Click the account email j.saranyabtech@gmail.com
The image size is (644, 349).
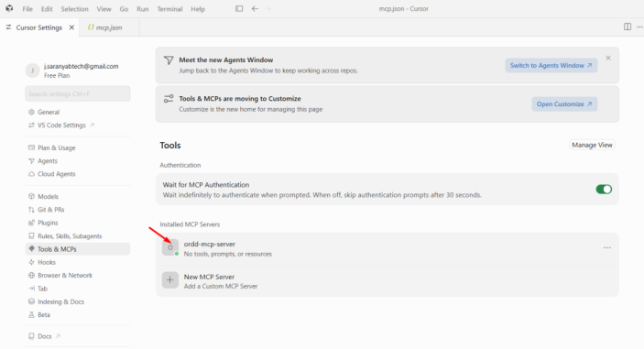pos(81,66)
